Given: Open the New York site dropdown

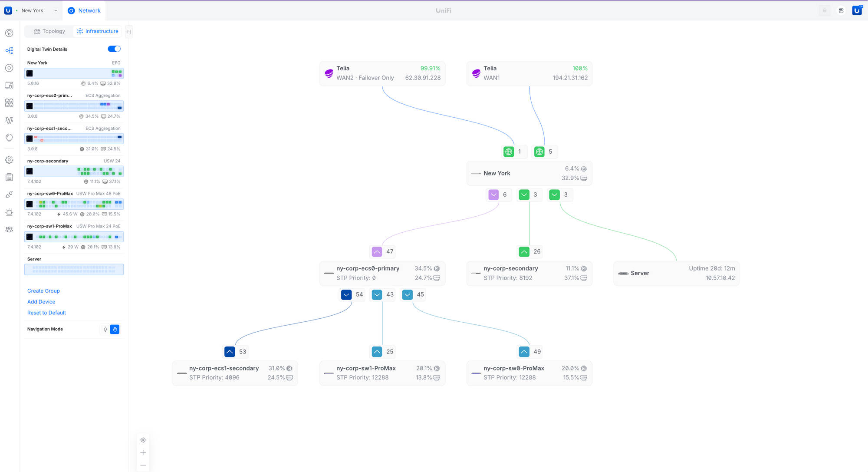Looking at the screenshot, I should tap(55, 10).
